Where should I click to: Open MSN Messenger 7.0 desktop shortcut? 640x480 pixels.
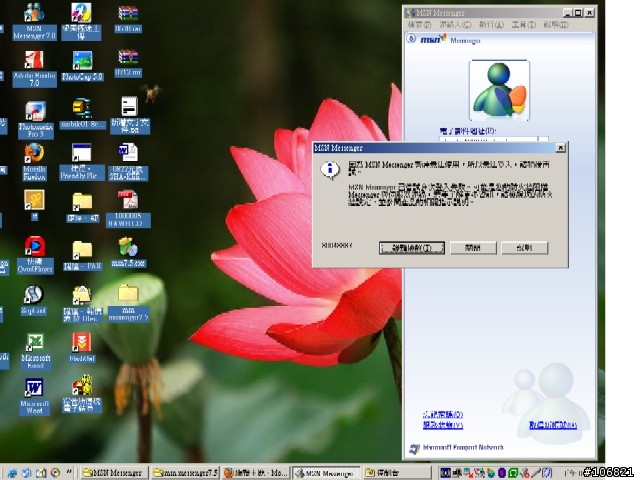pos(34,22)
